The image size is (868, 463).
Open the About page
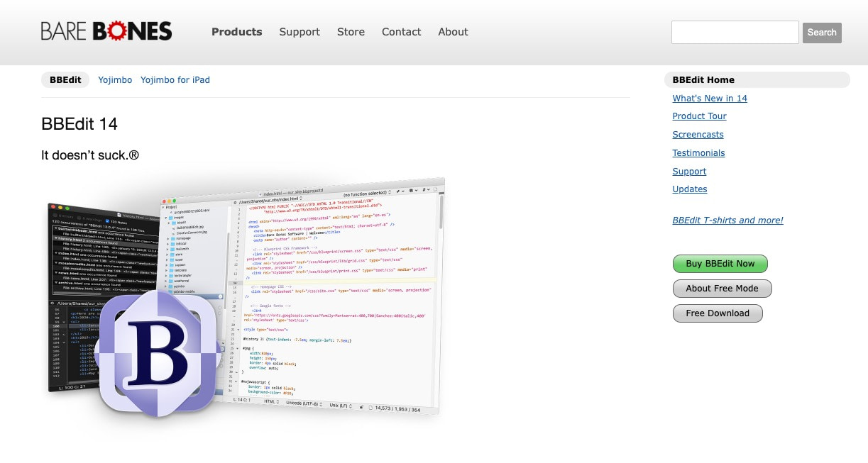pyautogui.click(x=453, y=32)
